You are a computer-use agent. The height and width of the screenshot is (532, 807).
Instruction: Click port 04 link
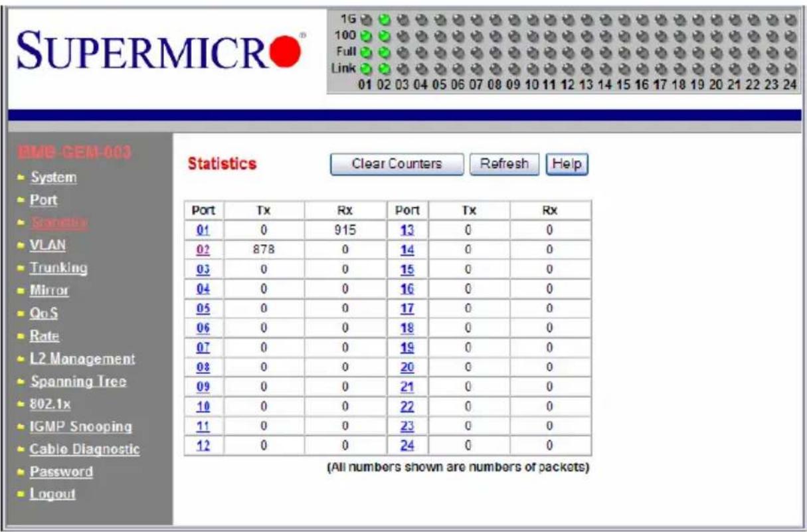click(x=204, y=289)
